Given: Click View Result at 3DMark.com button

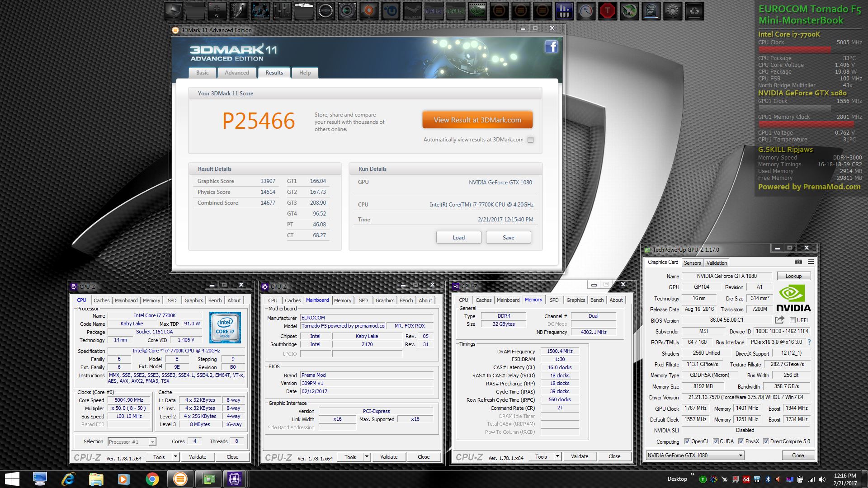Looking at the screenshot, I should pyautogui.click(x=477, y=120).
